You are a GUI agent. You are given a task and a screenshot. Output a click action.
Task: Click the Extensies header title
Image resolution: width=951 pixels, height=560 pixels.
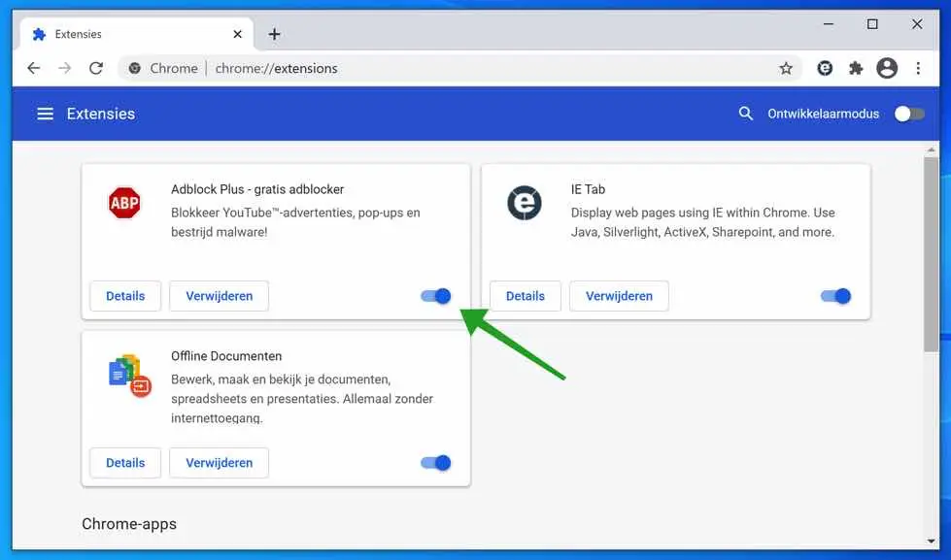(x=101, y=114)
